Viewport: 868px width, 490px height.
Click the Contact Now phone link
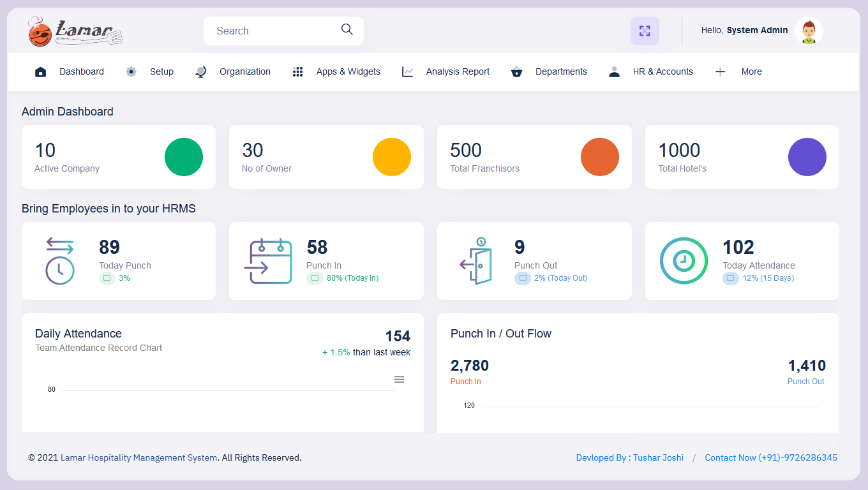click(771, 457)
